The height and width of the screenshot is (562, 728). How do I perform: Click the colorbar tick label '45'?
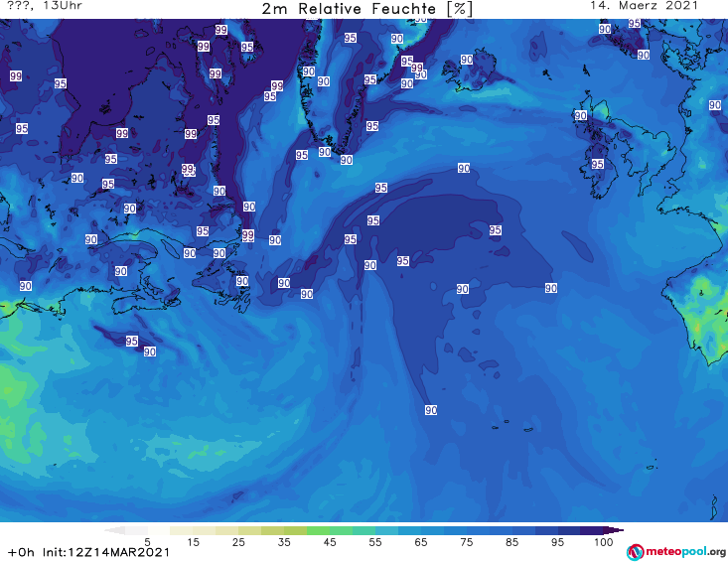(x=330, y=542)
